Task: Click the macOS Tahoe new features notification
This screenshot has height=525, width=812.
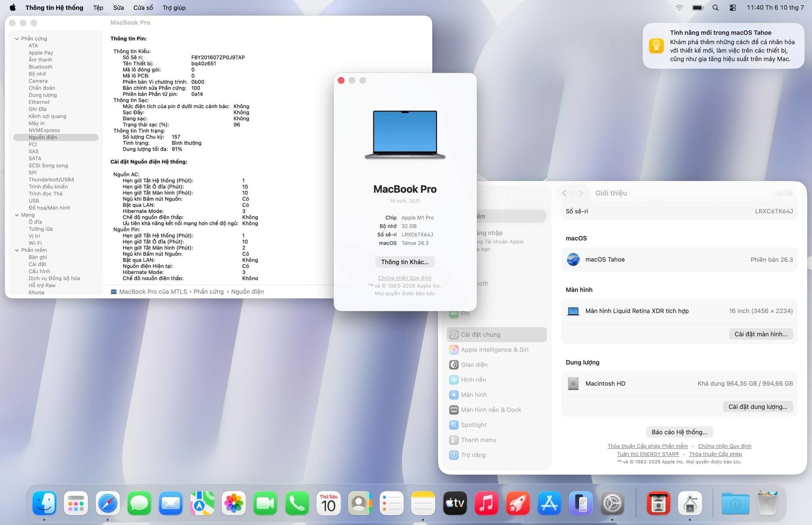Action: pyautogui.click(x=724, y=46)
